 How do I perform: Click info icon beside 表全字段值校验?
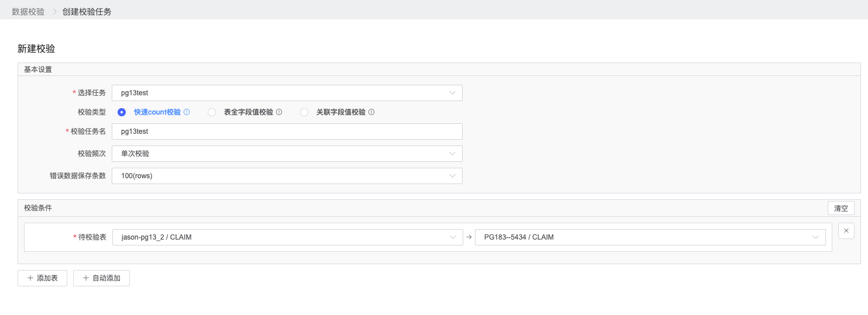[x=279, y=112]
